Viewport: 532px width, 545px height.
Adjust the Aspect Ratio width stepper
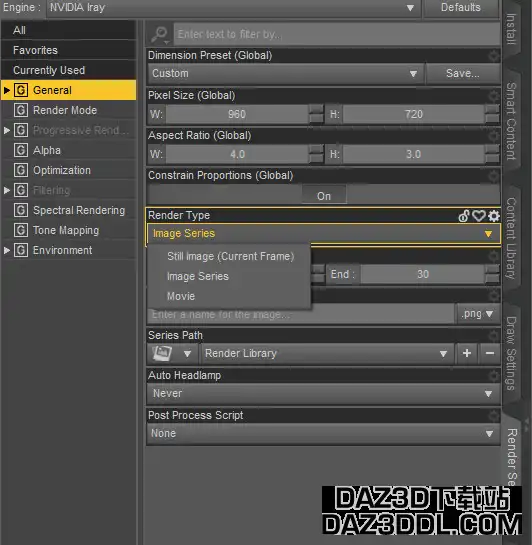click(x=316, y=154)
